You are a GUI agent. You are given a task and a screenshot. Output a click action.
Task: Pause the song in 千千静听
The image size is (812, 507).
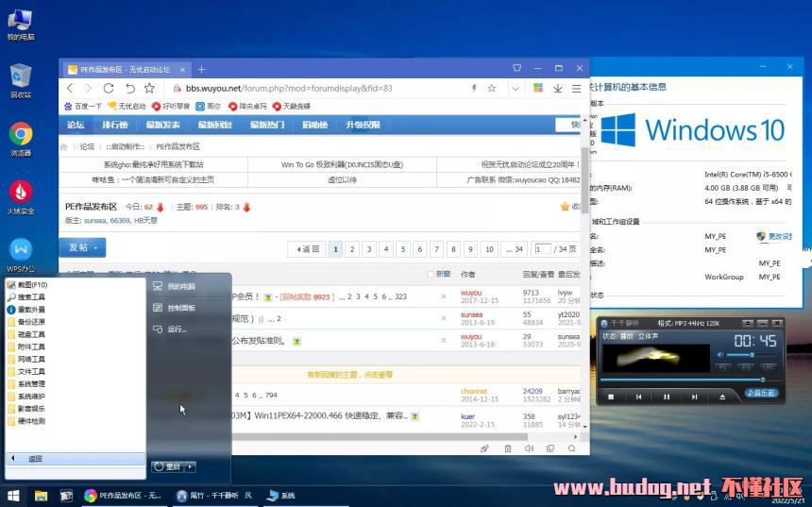pyautogui.click(x=667, y=397)
